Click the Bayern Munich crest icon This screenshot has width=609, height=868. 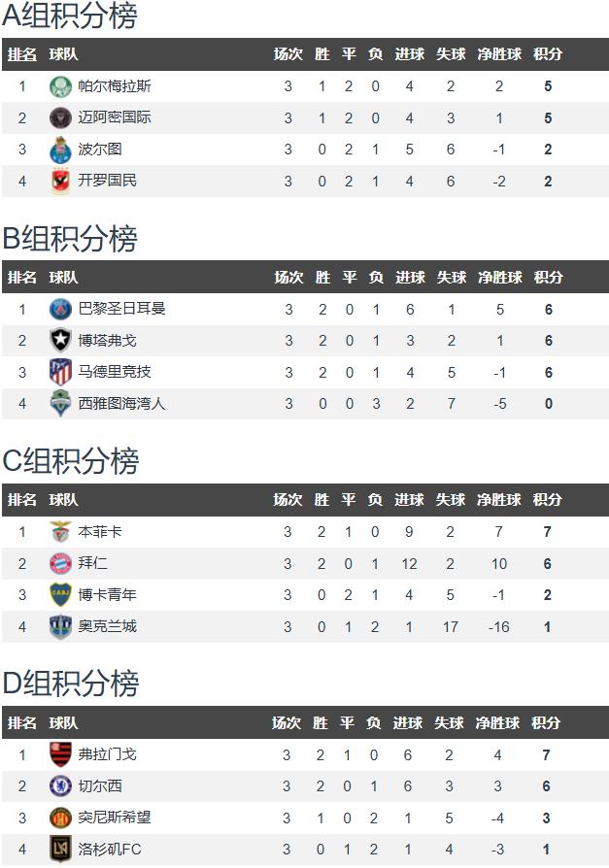[x=60, y=563]
